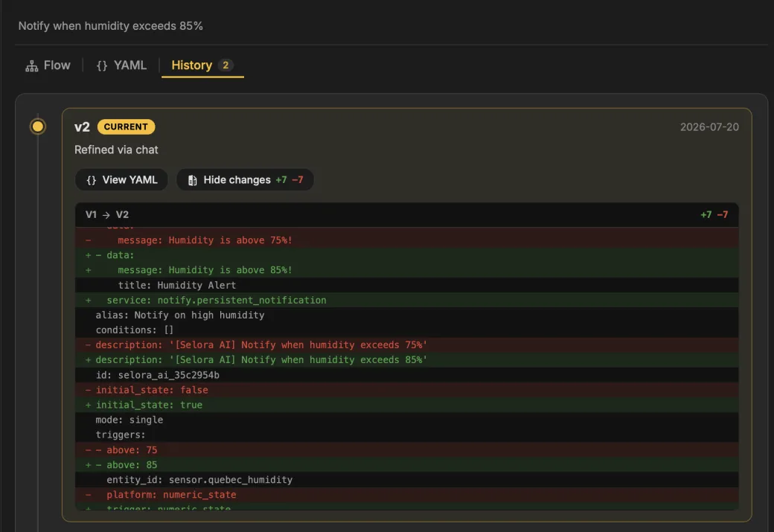Viewport: 774px width, 532px height.
Task: Click the v2 version label
Action: pyautogui.click(x=82, y=126)
